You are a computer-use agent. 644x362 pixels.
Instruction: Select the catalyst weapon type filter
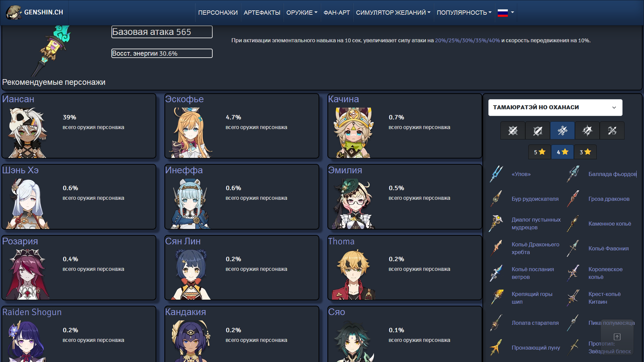coord(587,130)
